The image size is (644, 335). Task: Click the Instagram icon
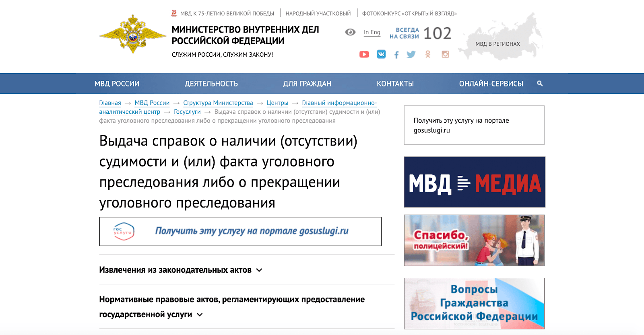(x=445, y=54)
